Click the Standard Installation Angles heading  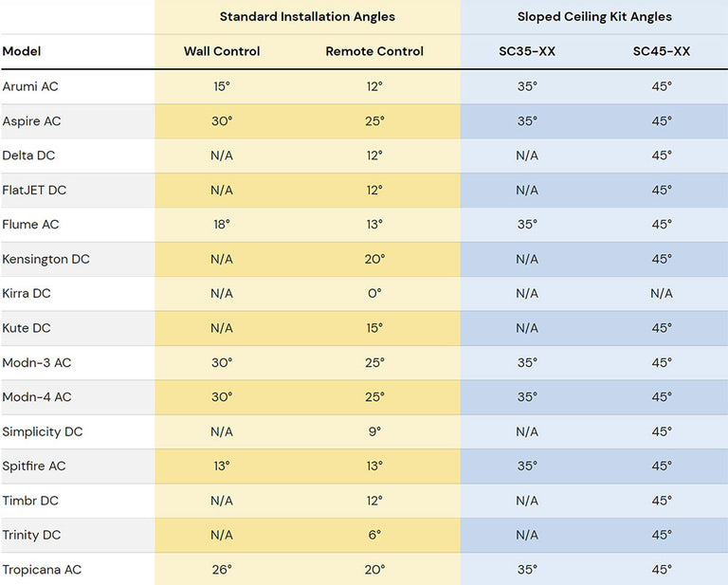pos(307,17)
